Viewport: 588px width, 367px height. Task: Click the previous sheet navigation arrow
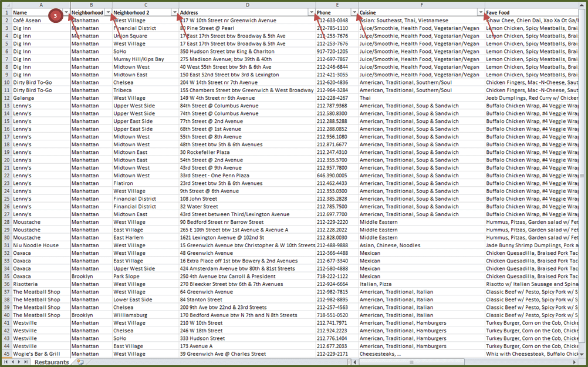coord(12,362)
